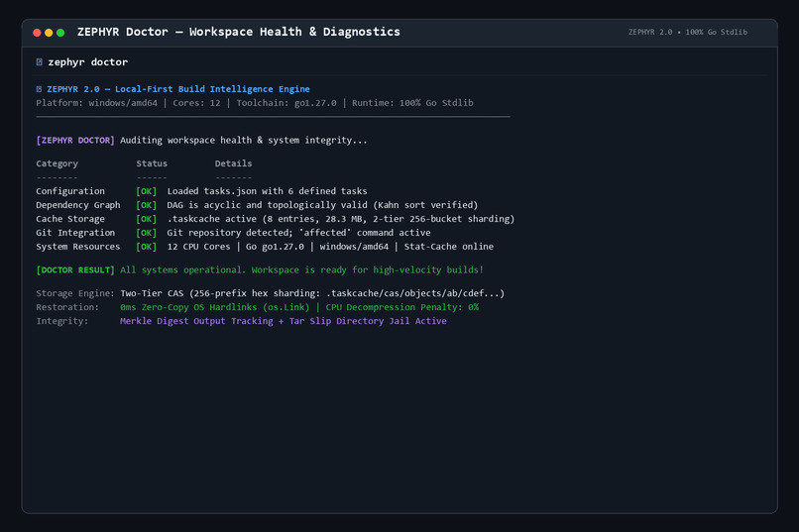Click the 'Platform: windows/amd64' info line

[255, 103]
